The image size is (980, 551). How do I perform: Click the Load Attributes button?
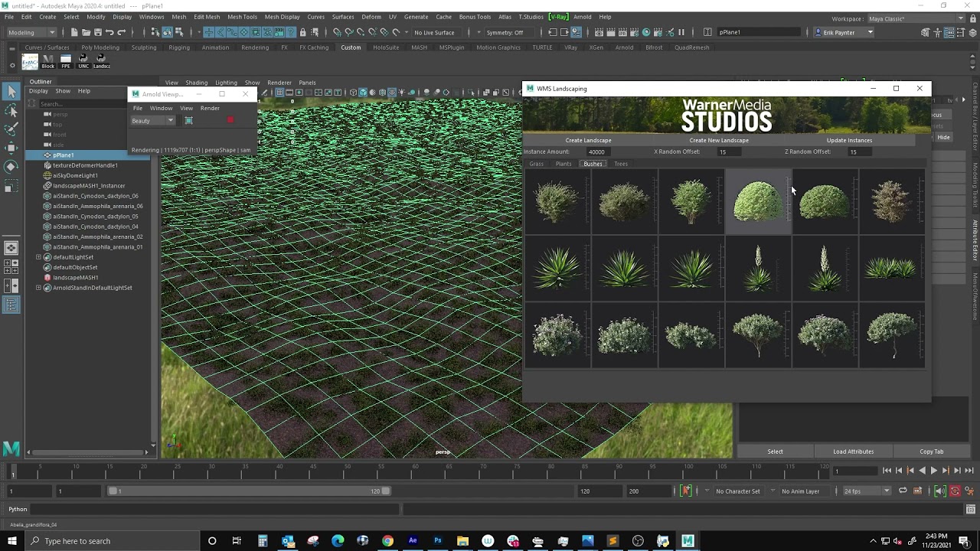pyautogui.click(x=853, y=452)
